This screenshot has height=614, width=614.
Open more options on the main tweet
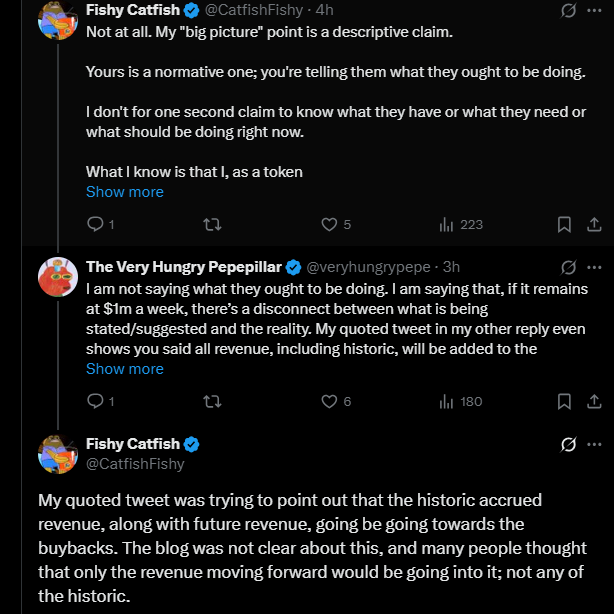595,444
